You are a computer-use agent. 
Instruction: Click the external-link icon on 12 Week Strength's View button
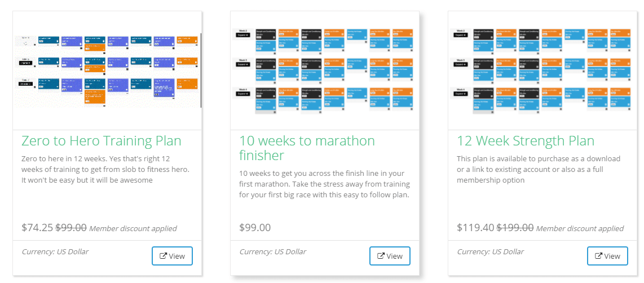599,256
